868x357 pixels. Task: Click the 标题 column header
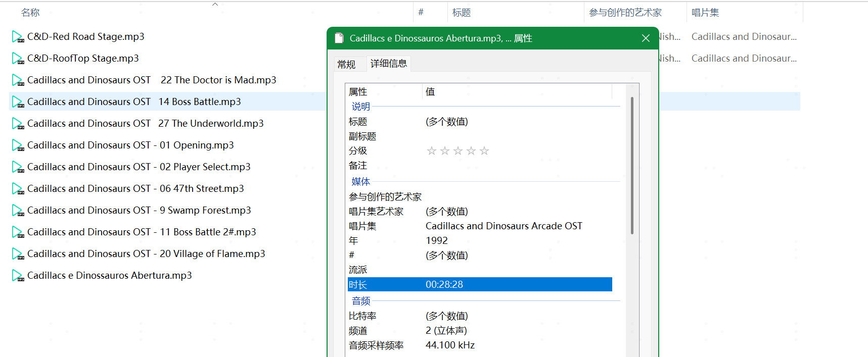click(x=461, y=13)
